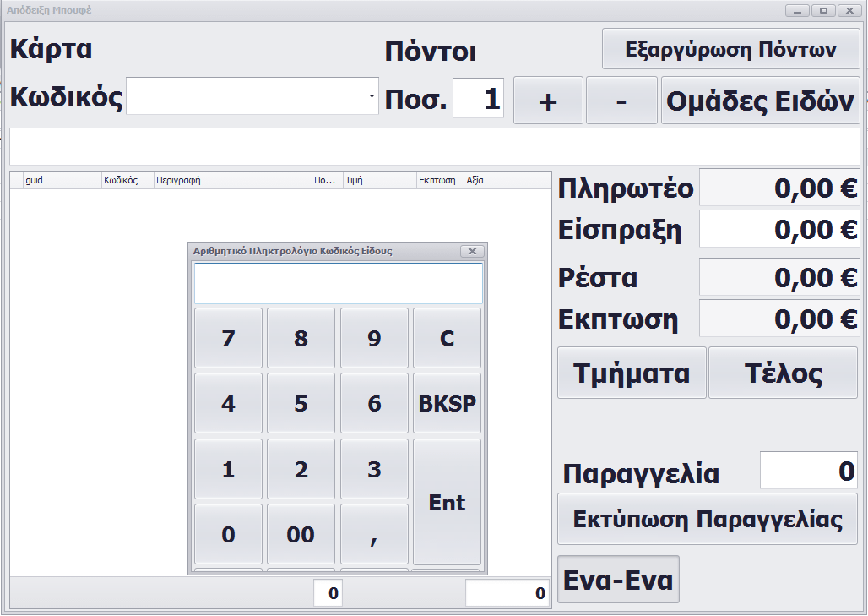Click the Παραγγελία number field
The height and width of the screenshot is (616, 868).
click(x=809, y=471)
